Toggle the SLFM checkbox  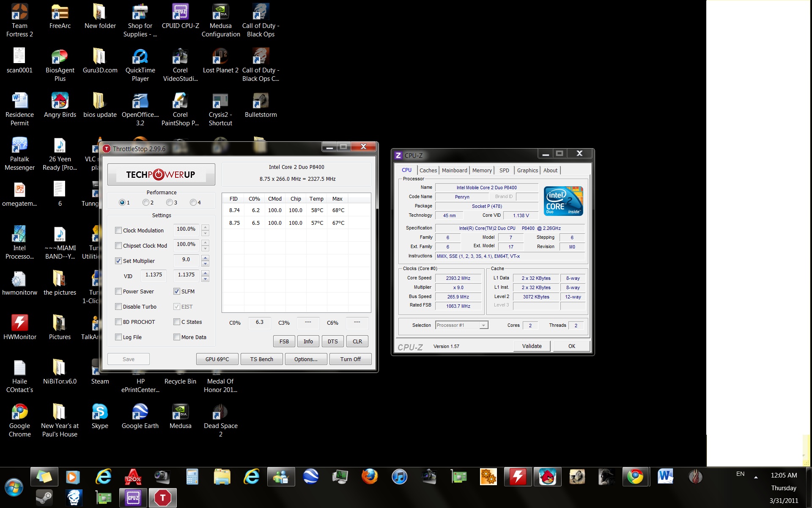177,291
